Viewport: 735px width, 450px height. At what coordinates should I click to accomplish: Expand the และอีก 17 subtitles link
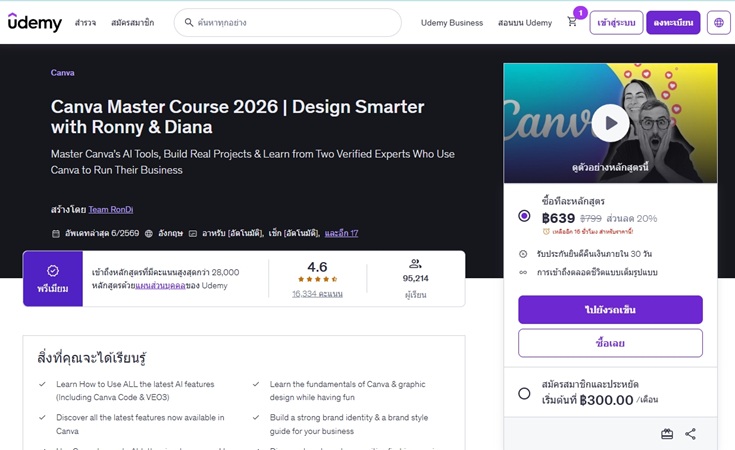point(341,233)
